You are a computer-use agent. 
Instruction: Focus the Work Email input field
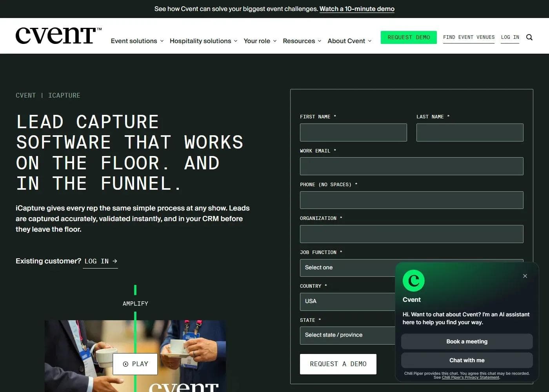coord(412,166)
